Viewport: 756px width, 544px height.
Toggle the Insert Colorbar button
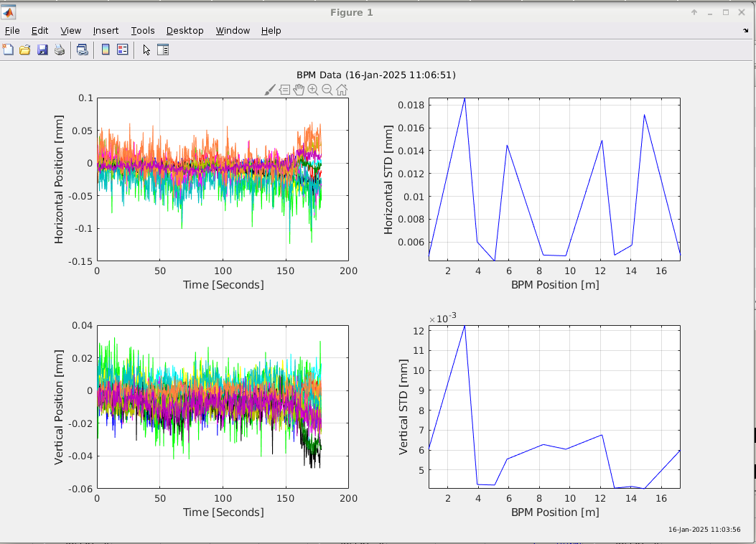[106, 50]
